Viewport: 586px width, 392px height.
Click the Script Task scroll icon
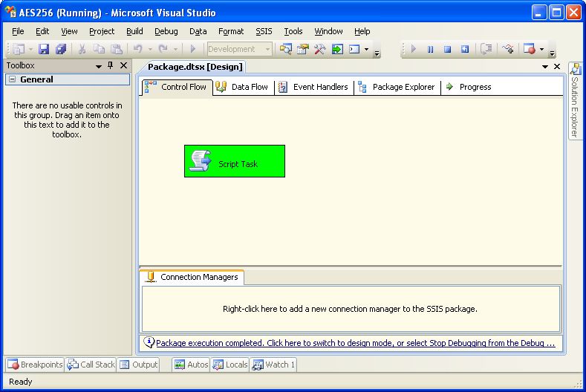point(201,160)
